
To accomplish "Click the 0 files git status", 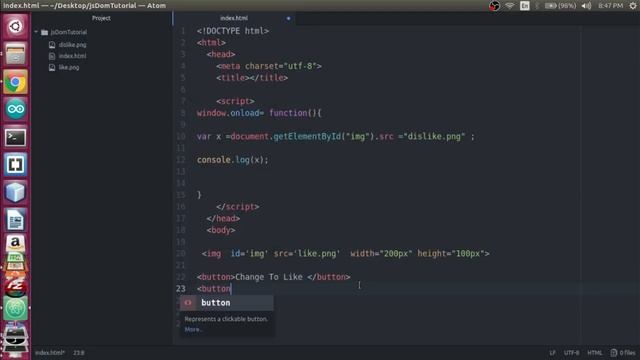I will tap(623, 353).
